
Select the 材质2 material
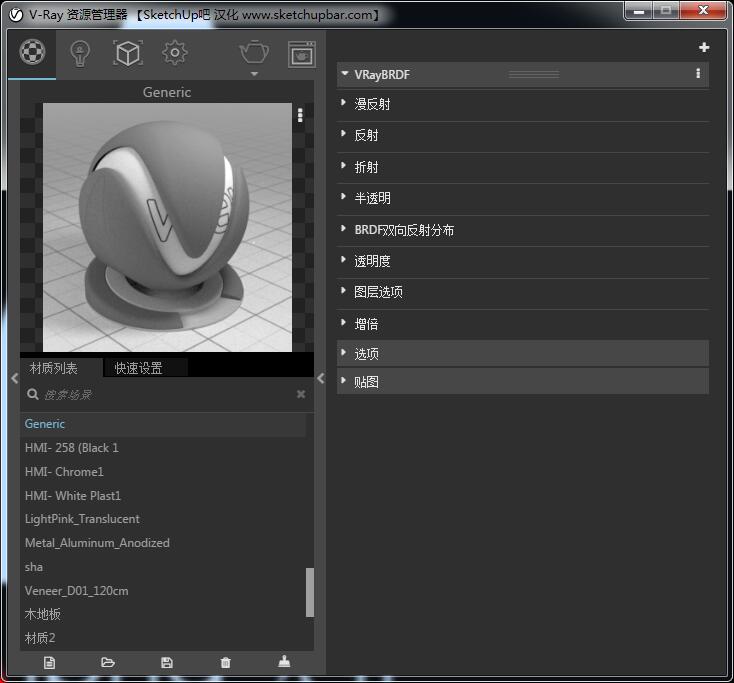163,638
